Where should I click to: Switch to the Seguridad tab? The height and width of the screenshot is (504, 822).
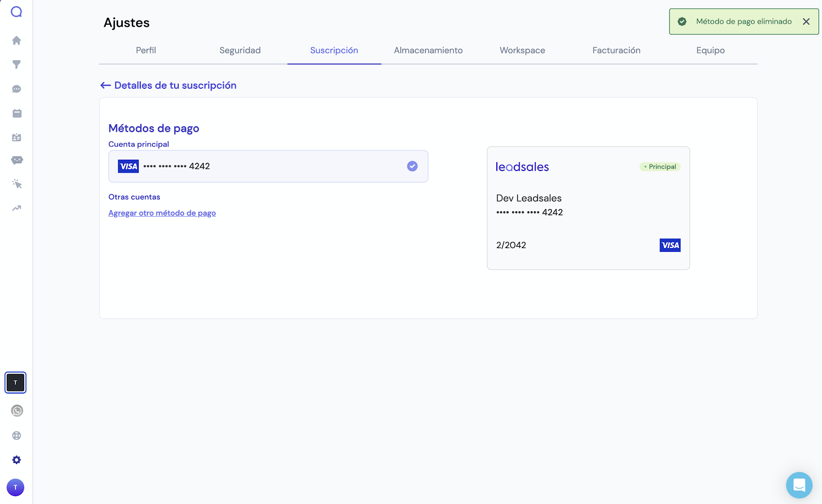240,50
